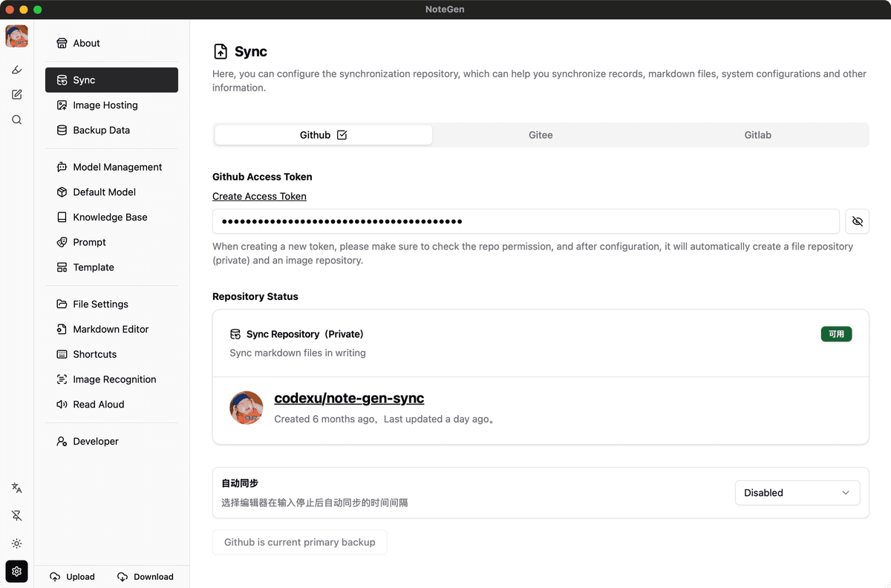
Task: Switch theme with the sun icon
Action: click(16, 543)
